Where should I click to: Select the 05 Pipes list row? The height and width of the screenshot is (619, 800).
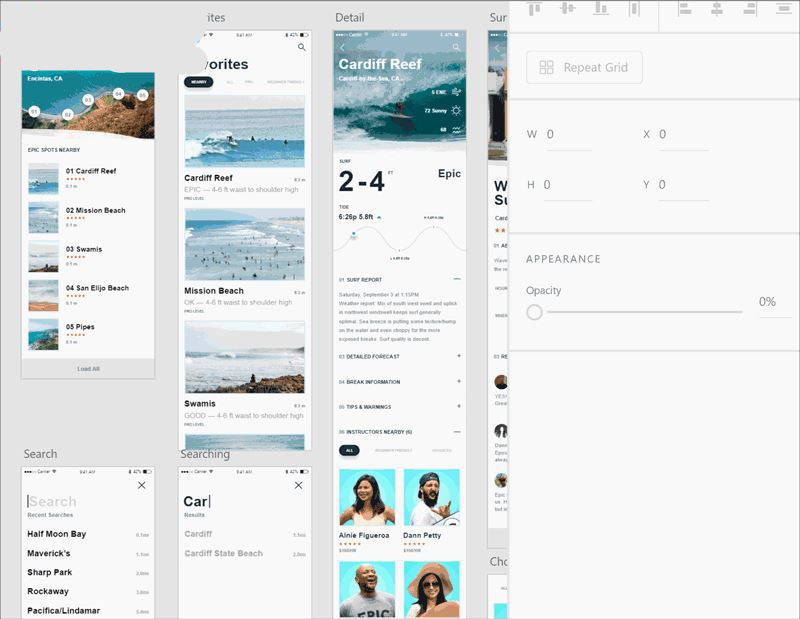(88, 334)
